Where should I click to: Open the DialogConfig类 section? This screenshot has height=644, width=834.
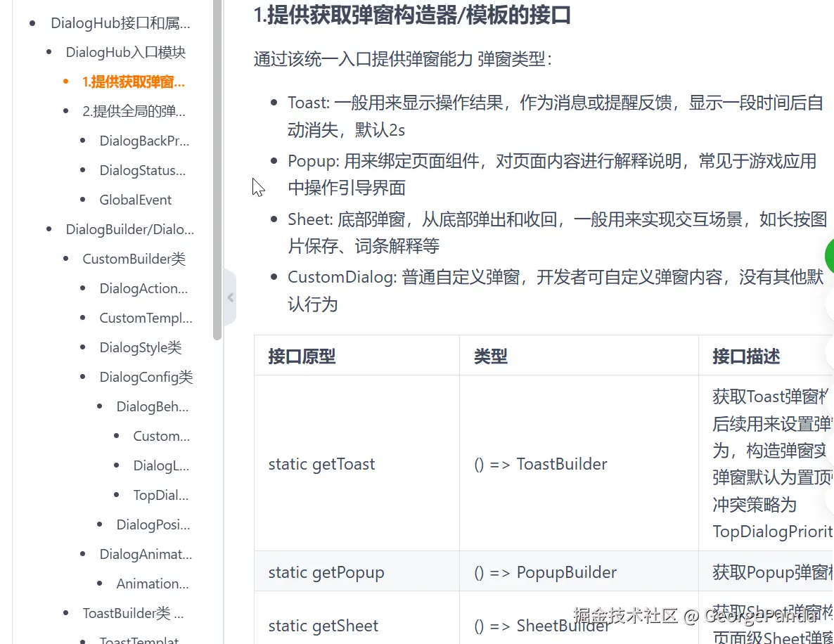pyautogui.click(x=146, y=377)
